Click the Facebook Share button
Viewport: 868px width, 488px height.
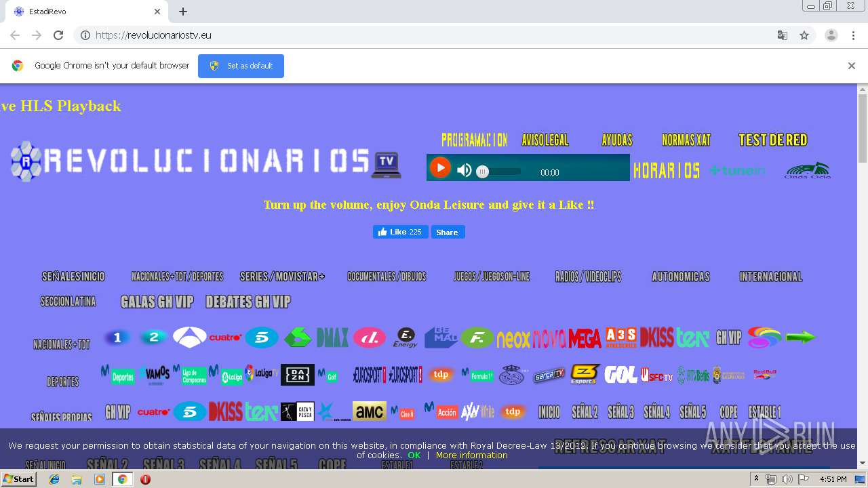click(x=447, y=232)
